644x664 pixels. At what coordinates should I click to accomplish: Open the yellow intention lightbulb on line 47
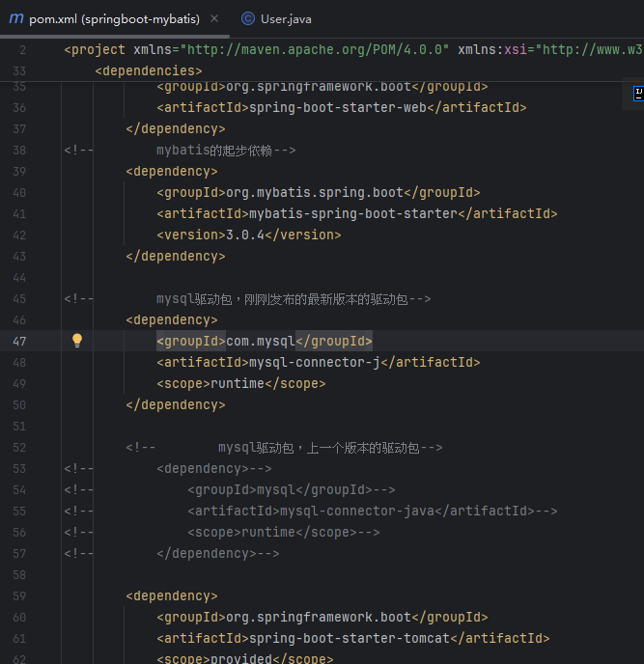(77, 341)
